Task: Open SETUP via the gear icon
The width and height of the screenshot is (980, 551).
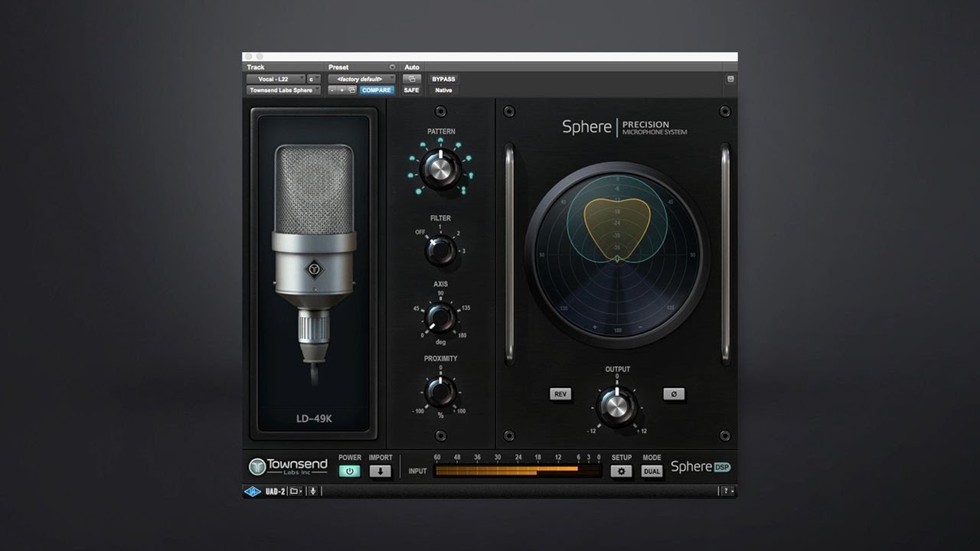Action: (621, 471)
